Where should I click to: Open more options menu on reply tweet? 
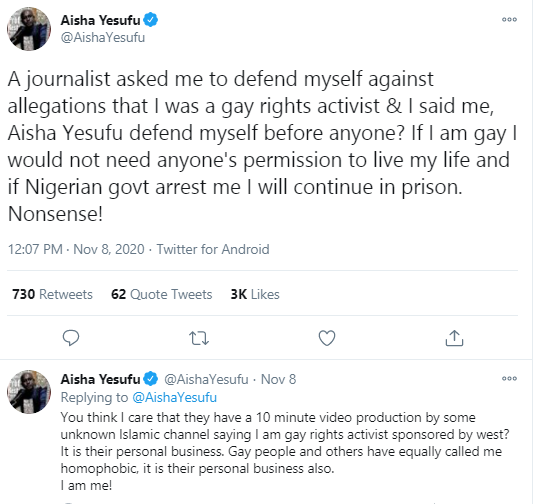[x=509, y=379]
